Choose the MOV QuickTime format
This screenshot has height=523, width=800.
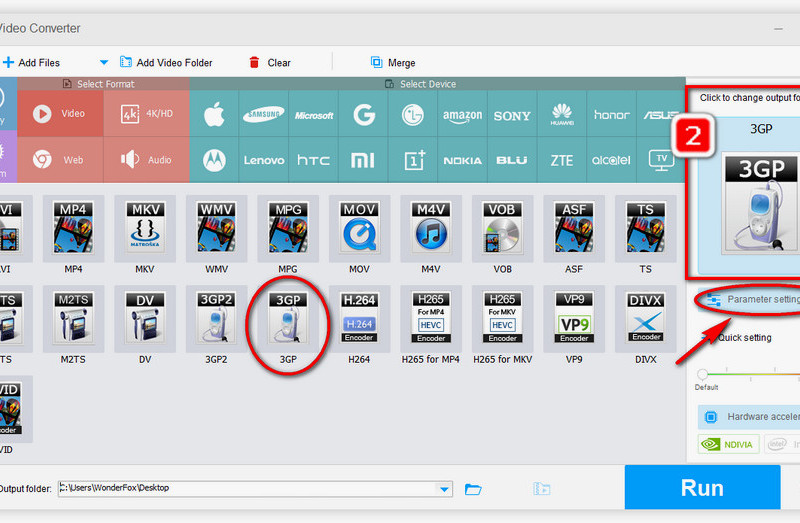(x=359, y=229)
